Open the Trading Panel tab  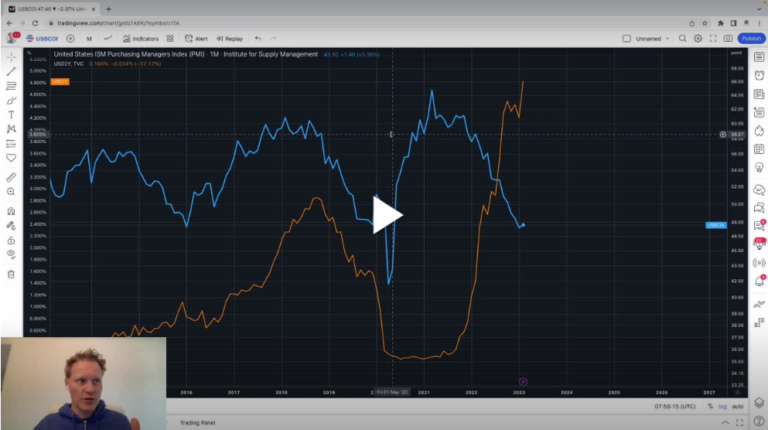pos(197,423)
